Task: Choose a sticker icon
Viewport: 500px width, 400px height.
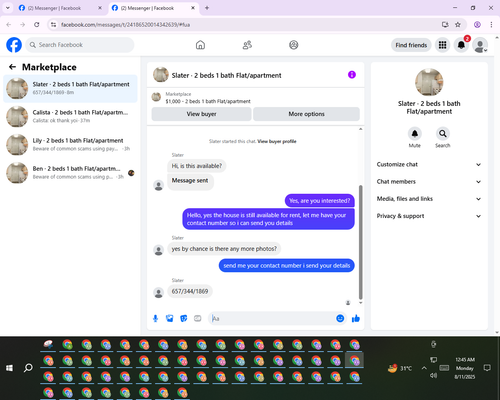Action: (184, 318)
